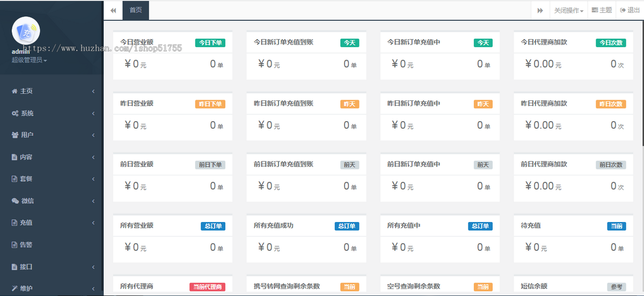Screen dimensions: 644x296
Task: Click the home icon beside 主页
Action: pyautogui.click(x=14, y=92)
